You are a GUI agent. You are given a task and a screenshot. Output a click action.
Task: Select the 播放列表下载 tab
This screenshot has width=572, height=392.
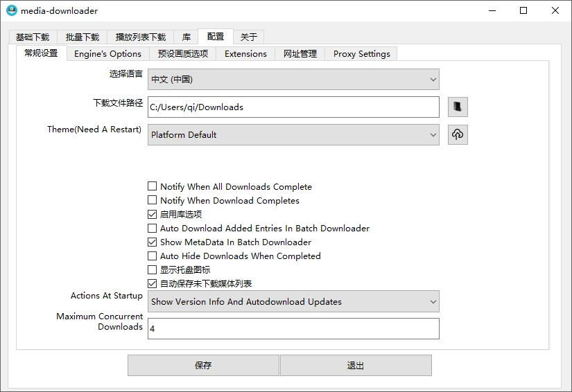[x=141, y=37]
